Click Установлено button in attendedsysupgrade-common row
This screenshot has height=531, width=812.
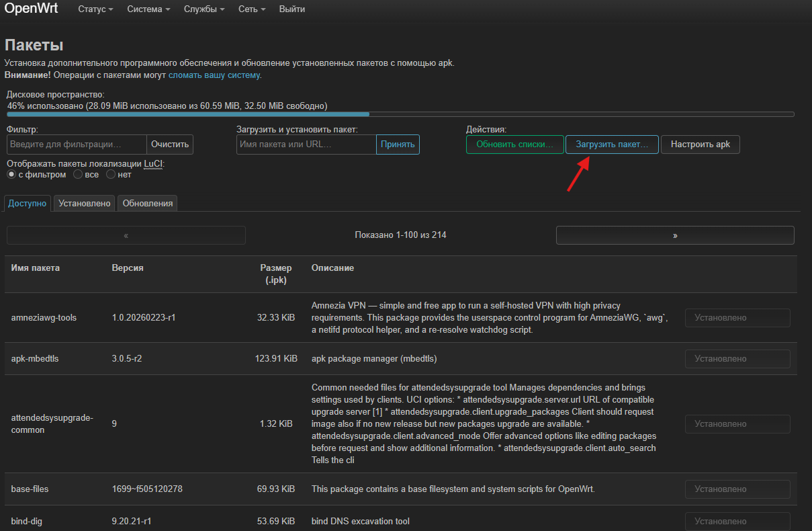[x=737, y=424]
